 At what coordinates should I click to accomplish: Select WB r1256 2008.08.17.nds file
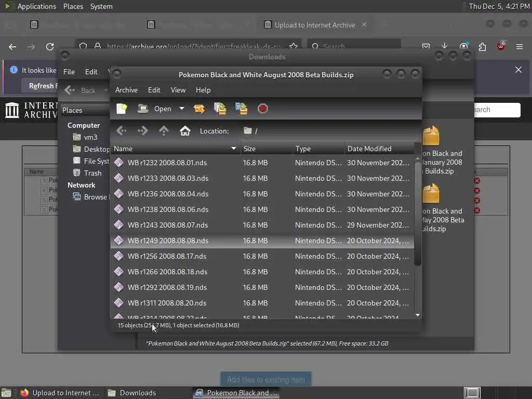point(262,257)
